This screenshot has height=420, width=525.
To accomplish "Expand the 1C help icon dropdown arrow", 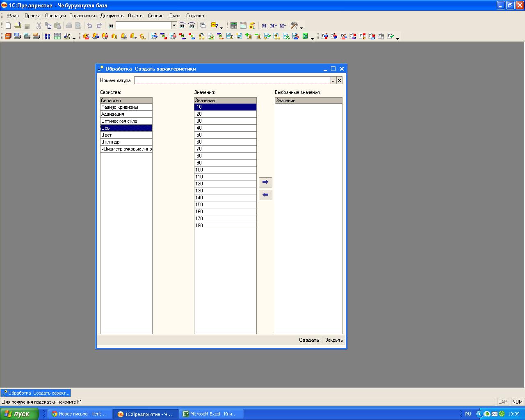I will [222, 27].
